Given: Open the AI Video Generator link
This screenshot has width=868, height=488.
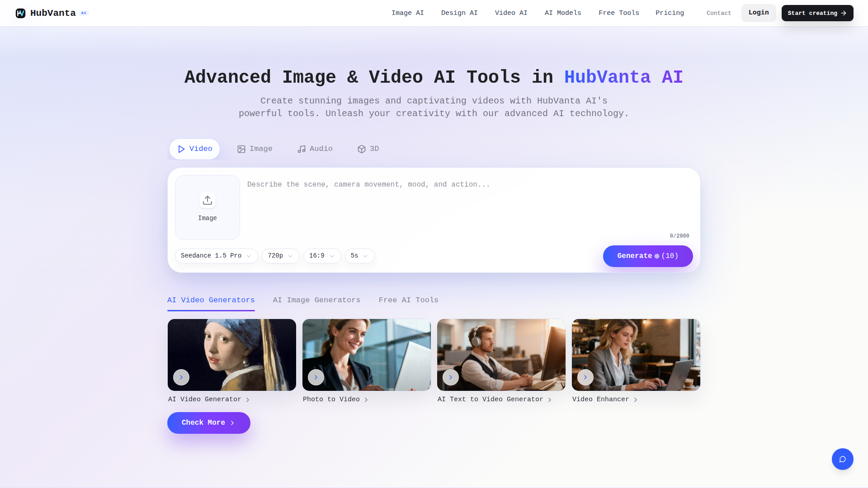Looking at the screenshot, I should tap(209, 399).
